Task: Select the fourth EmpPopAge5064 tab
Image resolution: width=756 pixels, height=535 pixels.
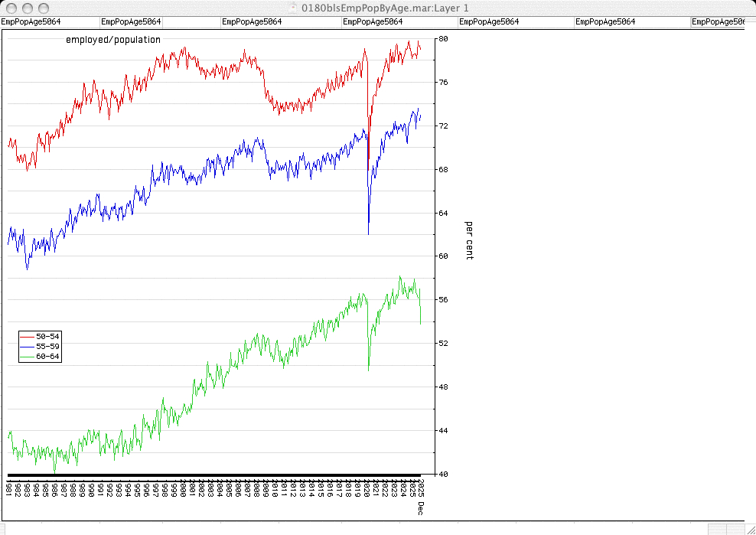Action: 373,22
